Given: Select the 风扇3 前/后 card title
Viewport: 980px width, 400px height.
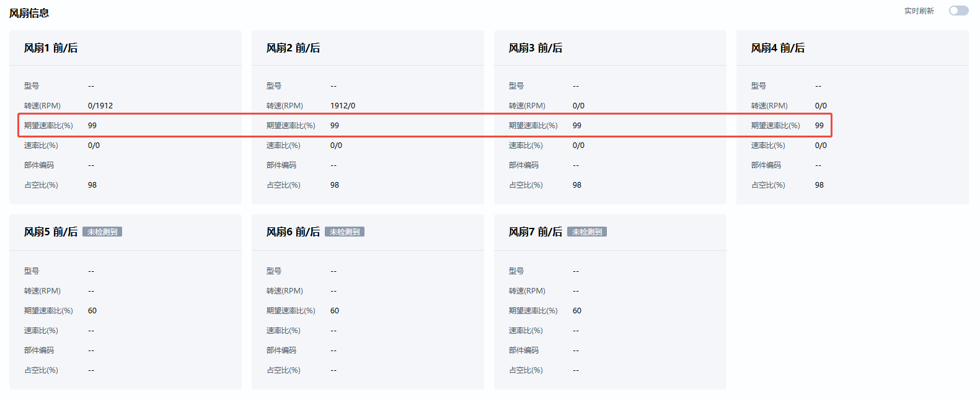Looking at the screenshot, I should tap(536, 48).
